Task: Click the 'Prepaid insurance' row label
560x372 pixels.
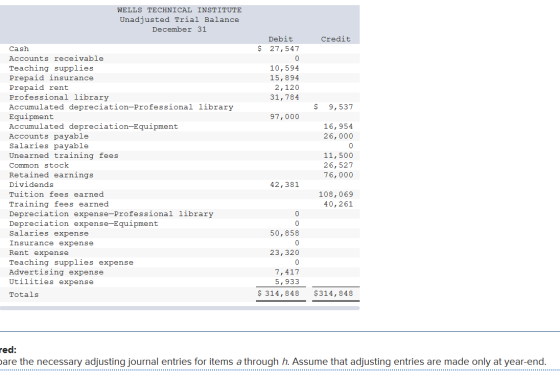Action: coord(51,78)
